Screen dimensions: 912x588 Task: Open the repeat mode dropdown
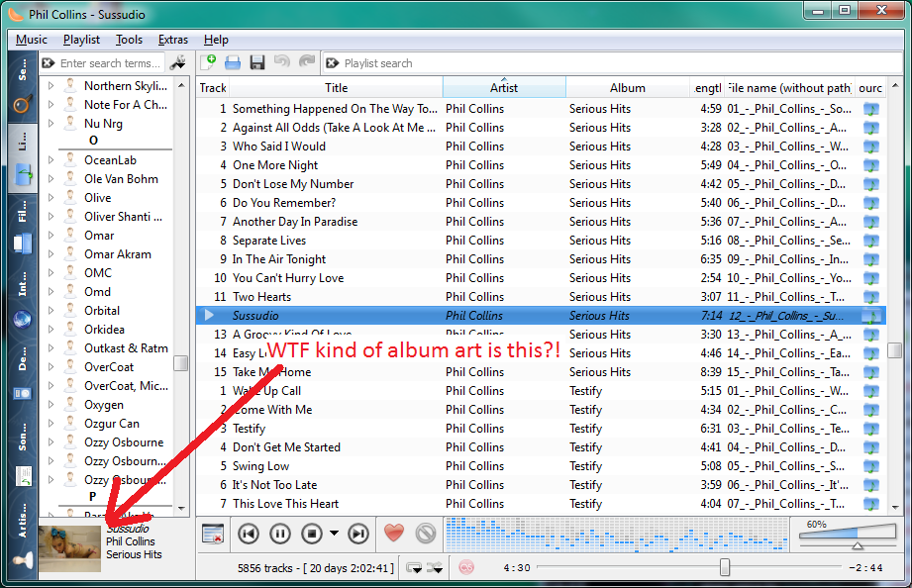pyautogui.click(x=414, y=567)
